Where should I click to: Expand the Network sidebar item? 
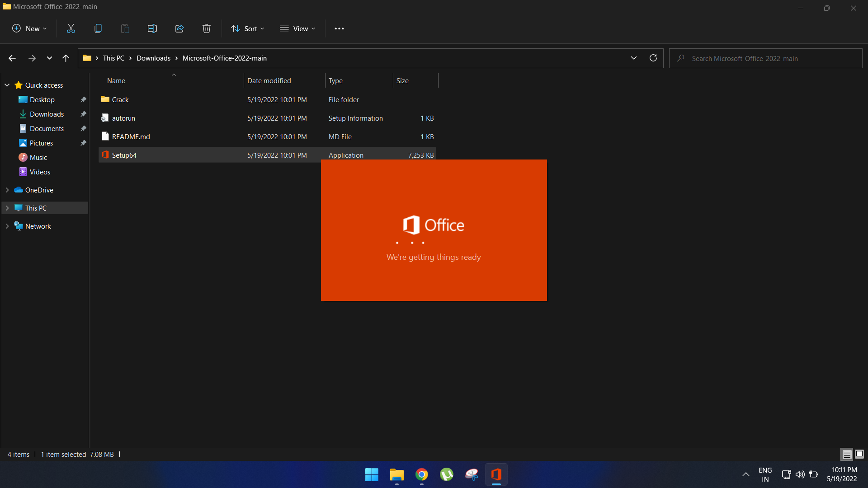[7, 226]
